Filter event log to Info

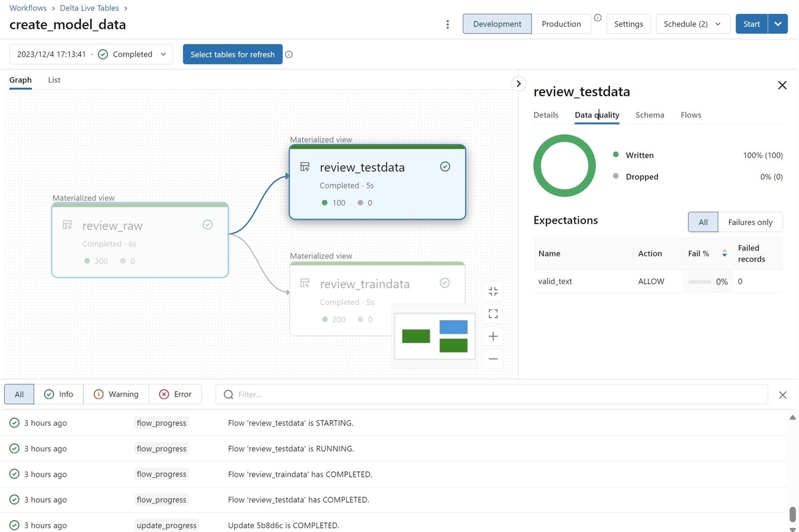click(59, 394)
